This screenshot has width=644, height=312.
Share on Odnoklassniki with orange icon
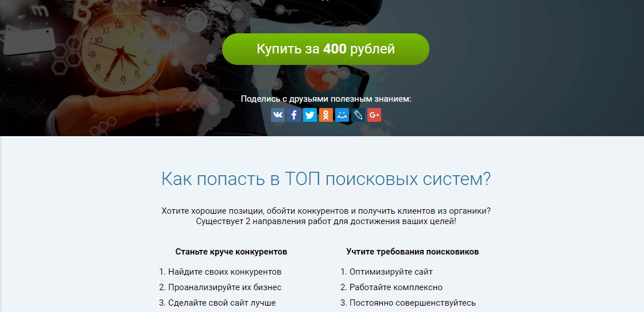326,115
